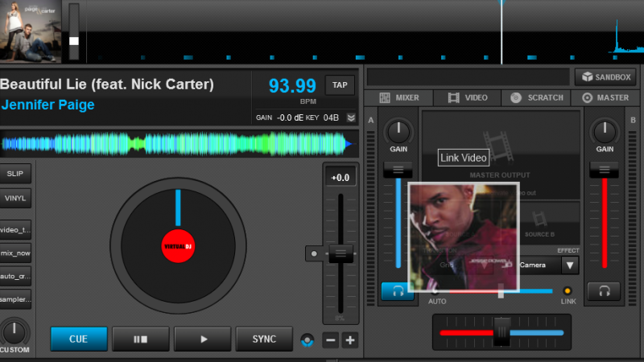
Task: Click the playhead marker in top waveform
Action: (501, 32)
